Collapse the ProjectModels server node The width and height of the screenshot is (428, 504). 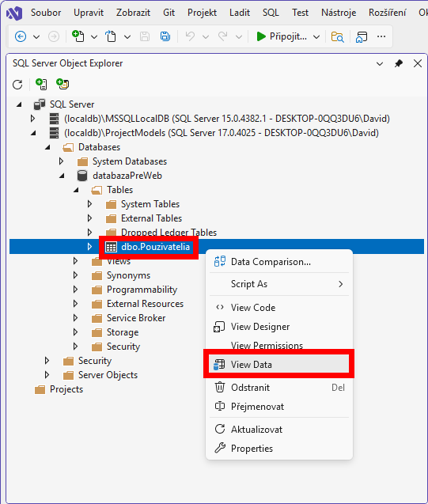click(x=33, y=133)
